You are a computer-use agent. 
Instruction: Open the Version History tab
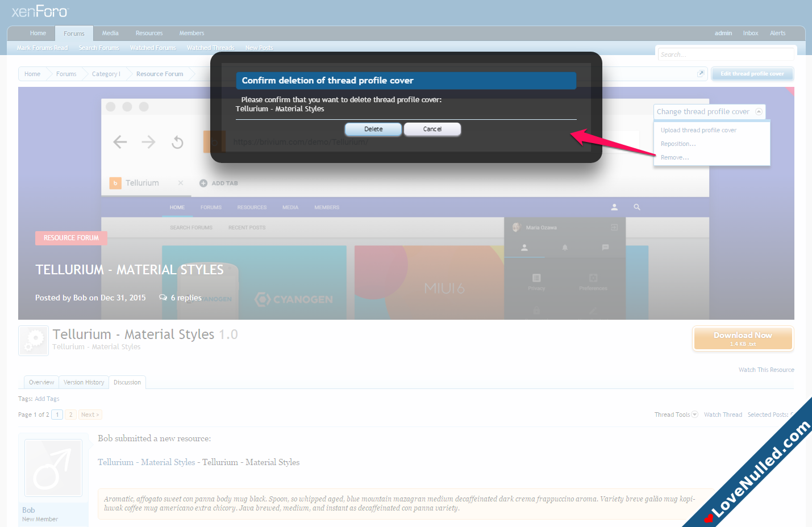(84, 382)
